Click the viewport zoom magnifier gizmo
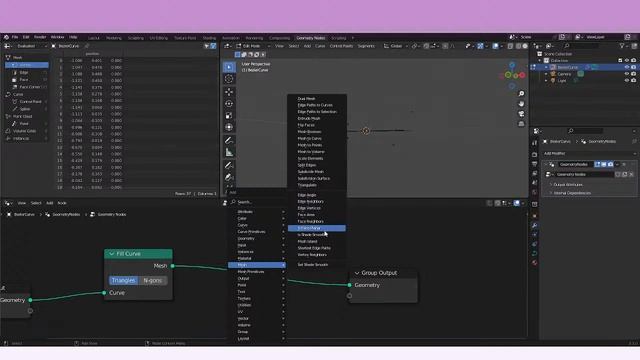640x360 pixels. (x=521, y=94)
